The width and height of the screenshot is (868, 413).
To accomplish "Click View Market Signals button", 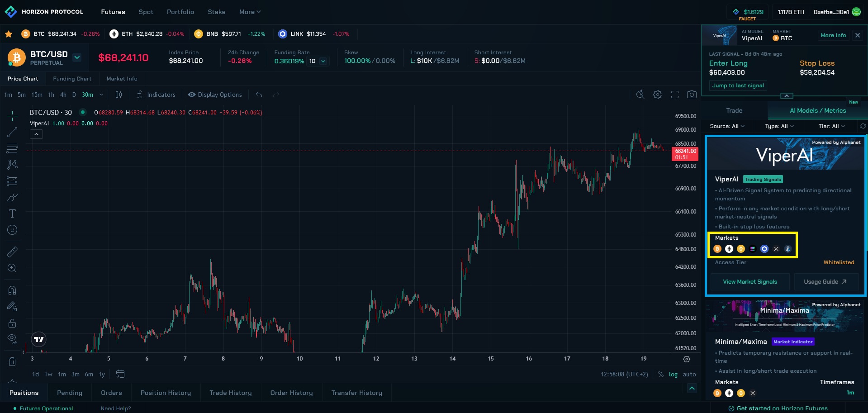I will tap(749, 282).
